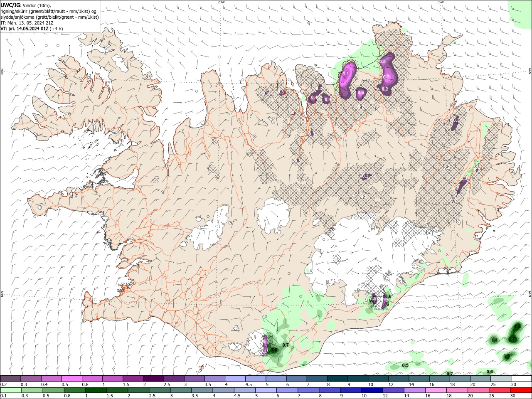Click the darkest green rain swatch above the lower 1 label
This screenshot has width=532, height=399.
pos(96,390)
